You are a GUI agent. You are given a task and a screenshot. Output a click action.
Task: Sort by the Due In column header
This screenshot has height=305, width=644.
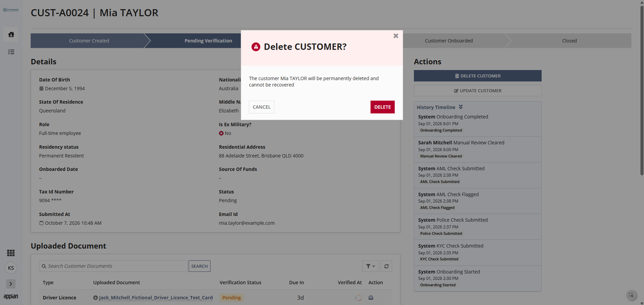tap(296, 283)
